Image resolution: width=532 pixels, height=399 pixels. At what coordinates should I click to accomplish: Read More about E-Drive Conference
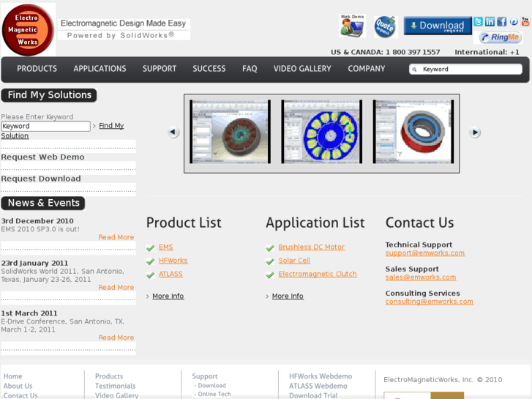[x=116, y=338]
